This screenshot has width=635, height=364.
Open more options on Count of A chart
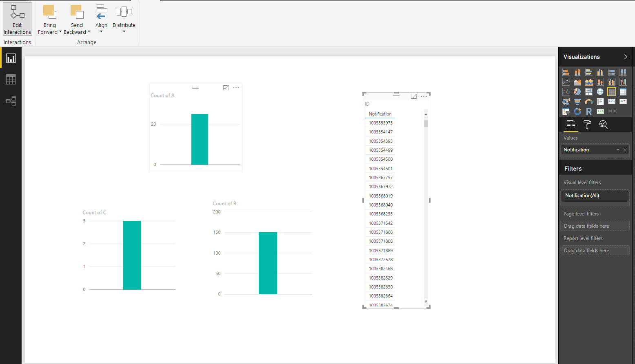pyautogui.click(x=236, y=88)
